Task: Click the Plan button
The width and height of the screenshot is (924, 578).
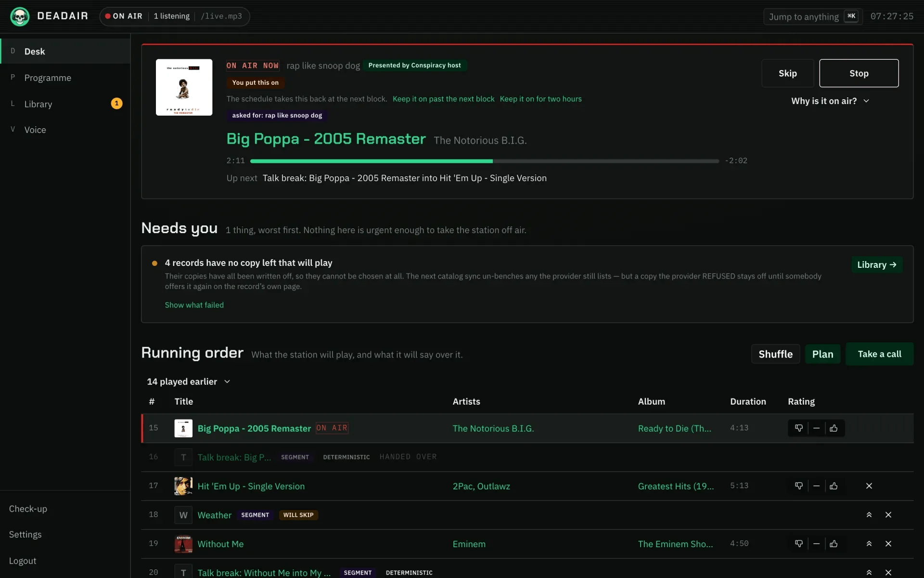Action: (823, 354)
